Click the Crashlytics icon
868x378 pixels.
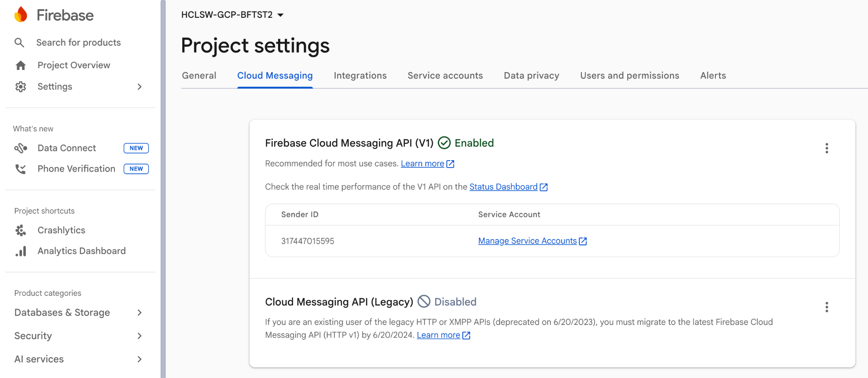pos(21,230)
